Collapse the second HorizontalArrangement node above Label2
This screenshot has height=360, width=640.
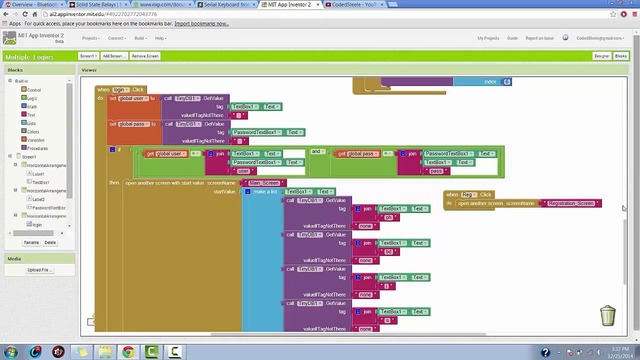pos(16,190)
